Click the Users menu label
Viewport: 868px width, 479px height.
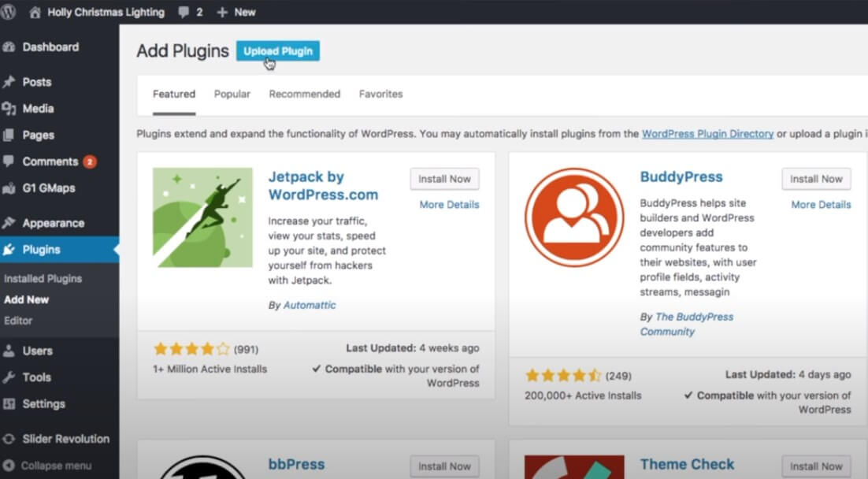click(x=37, y=351)
